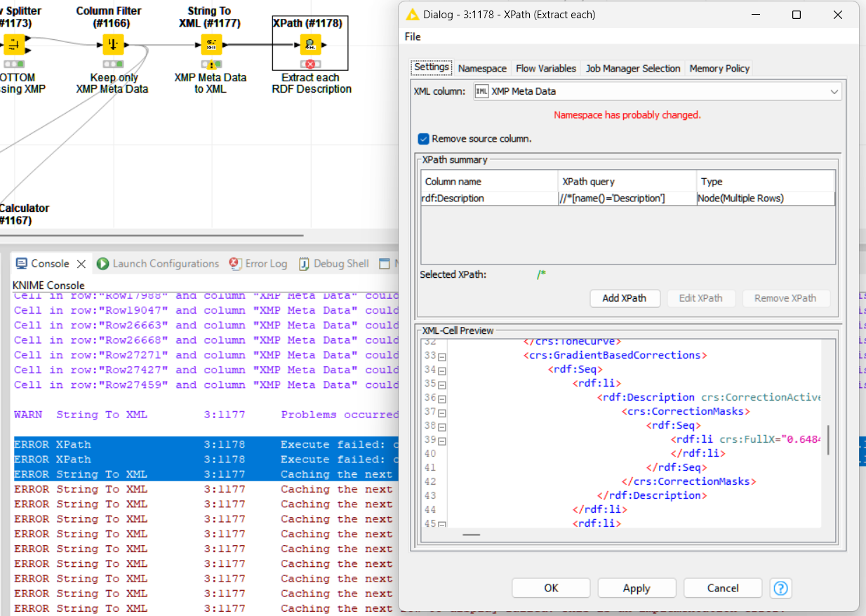Click the 'XPath query' table header
The image size is (866, 616).
(x=627, y=181)
